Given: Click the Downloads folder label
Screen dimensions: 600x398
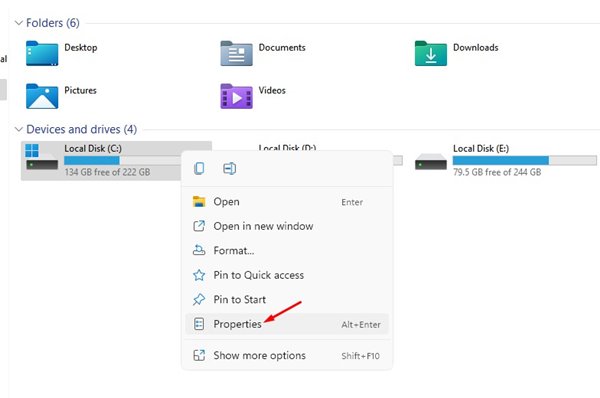Looking at the screenshot, I should [476, 47].
